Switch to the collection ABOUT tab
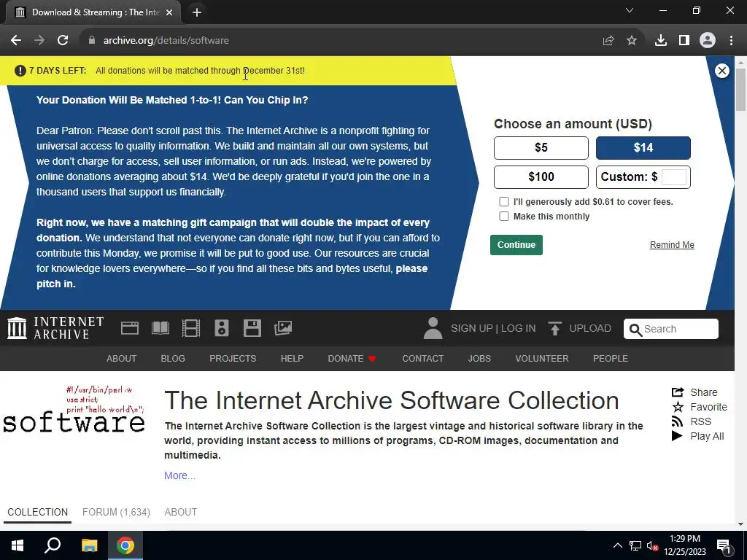The image size is (747, 560). tap(181, 513)
